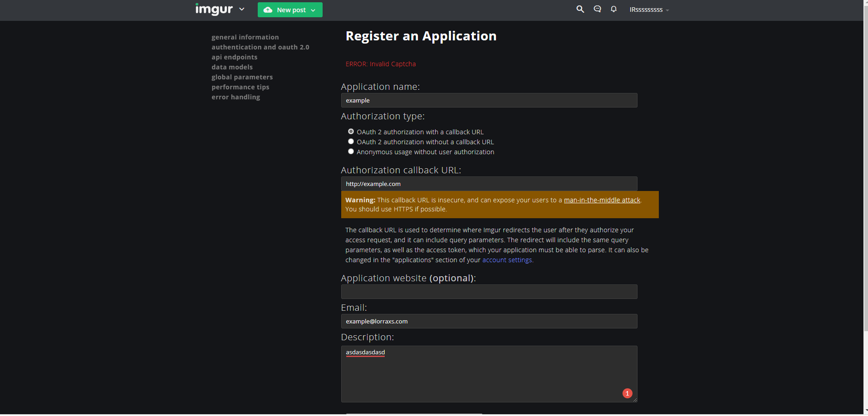Image resolution: width=868 pixels, height=416 pixels.
Task: Expand the IRsssssssss user menu
Action: (x=649, y=10)
